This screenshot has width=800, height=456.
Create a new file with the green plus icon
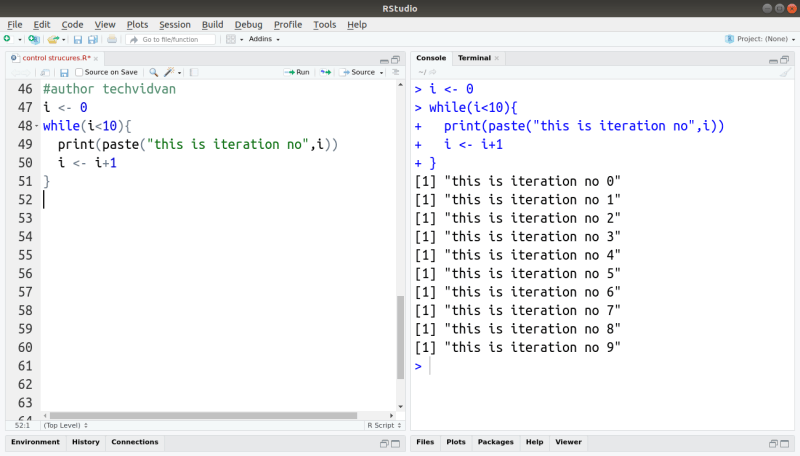7,39
